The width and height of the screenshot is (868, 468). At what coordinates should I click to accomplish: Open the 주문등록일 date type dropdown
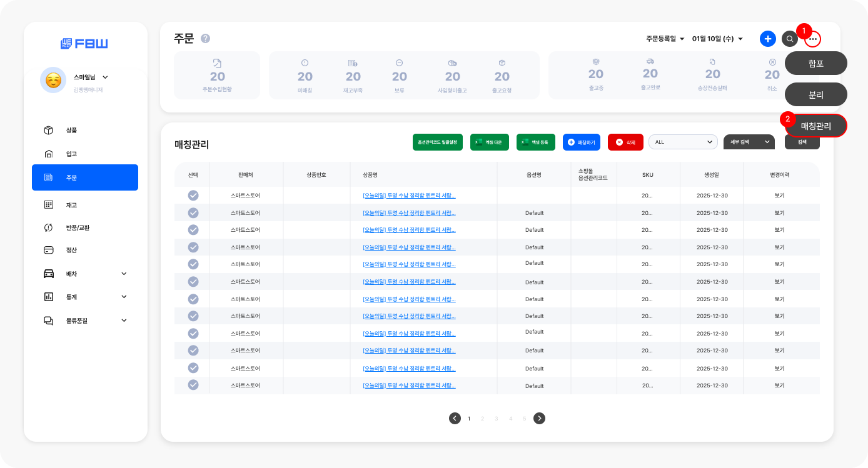click(665, 39)
